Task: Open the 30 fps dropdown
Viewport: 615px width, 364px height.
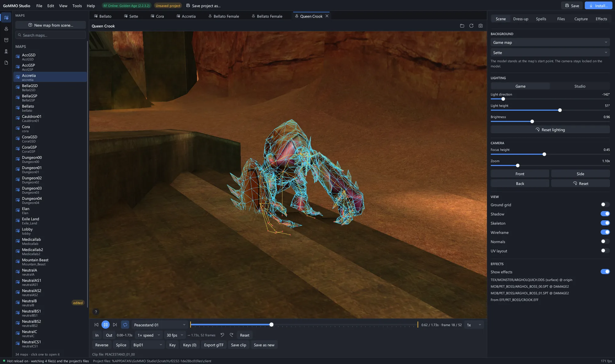Action: (175, 335)
